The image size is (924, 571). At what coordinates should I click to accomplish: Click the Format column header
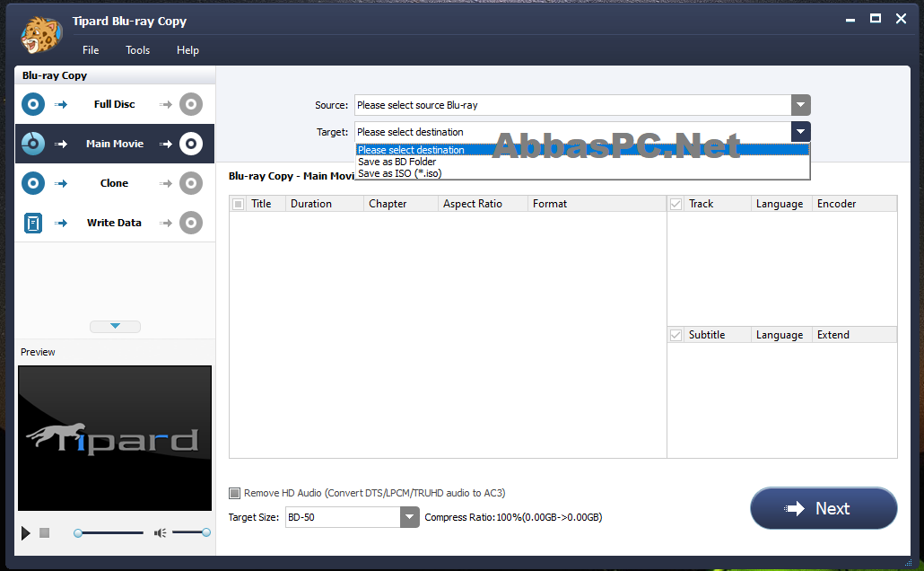(597, 204)
